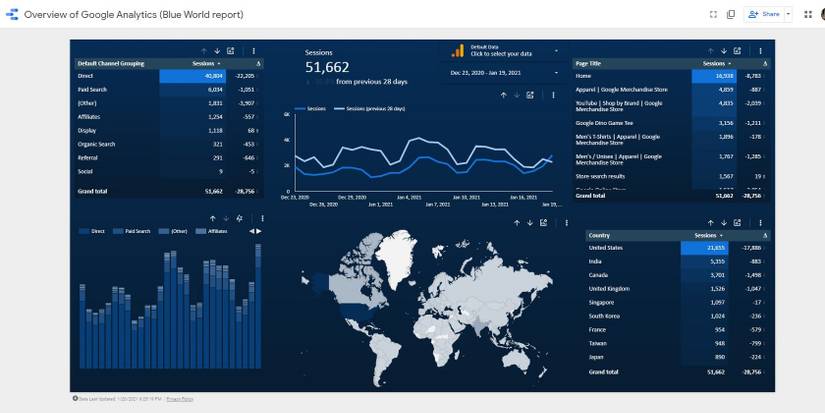Drill up arrow on channel grouping table
Screen dimensions: 825x413
click(204, 51)
